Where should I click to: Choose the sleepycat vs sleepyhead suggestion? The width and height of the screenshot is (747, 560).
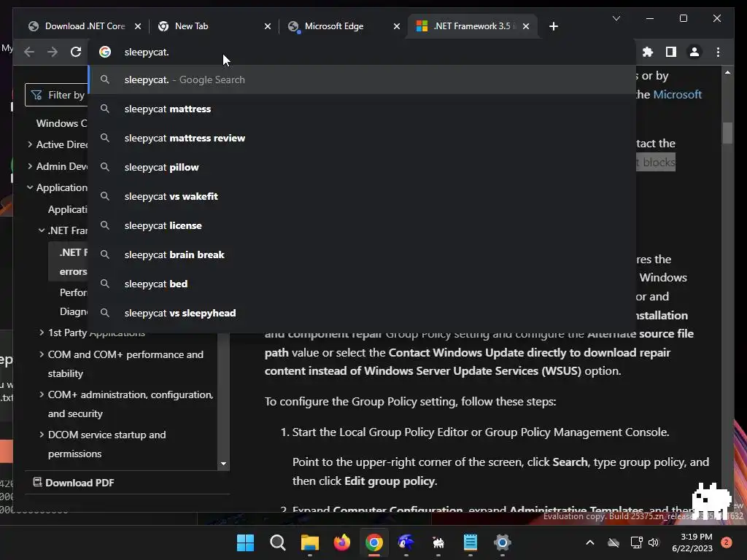362,313
